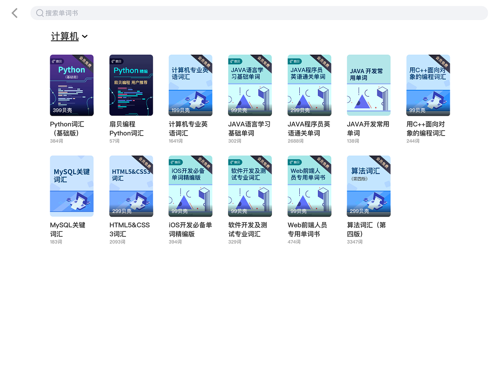Expand the 计算机 category dropdown arrow
Viewport: 500px width, 367px height.
coord(85,36)
